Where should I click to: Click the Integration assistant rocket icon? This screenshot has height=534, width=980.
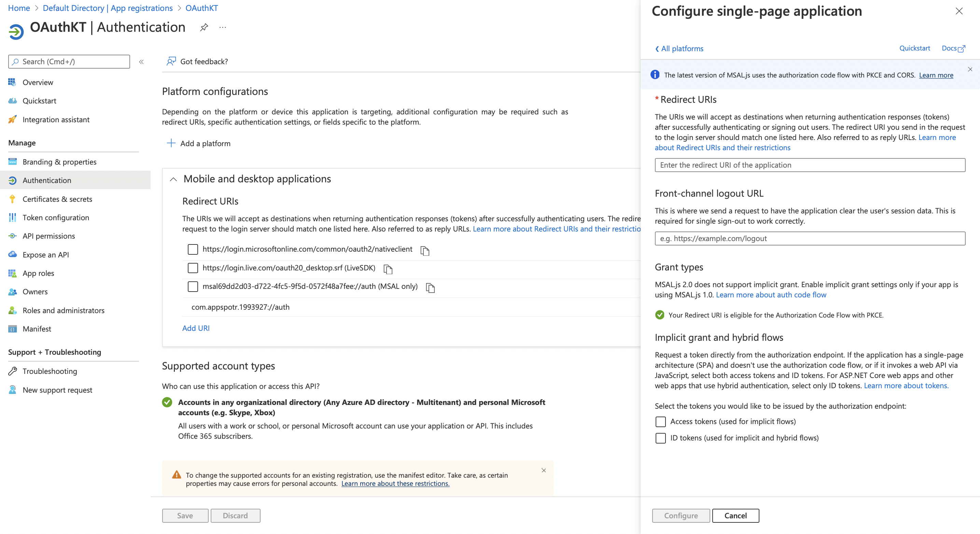click(12, 120)
